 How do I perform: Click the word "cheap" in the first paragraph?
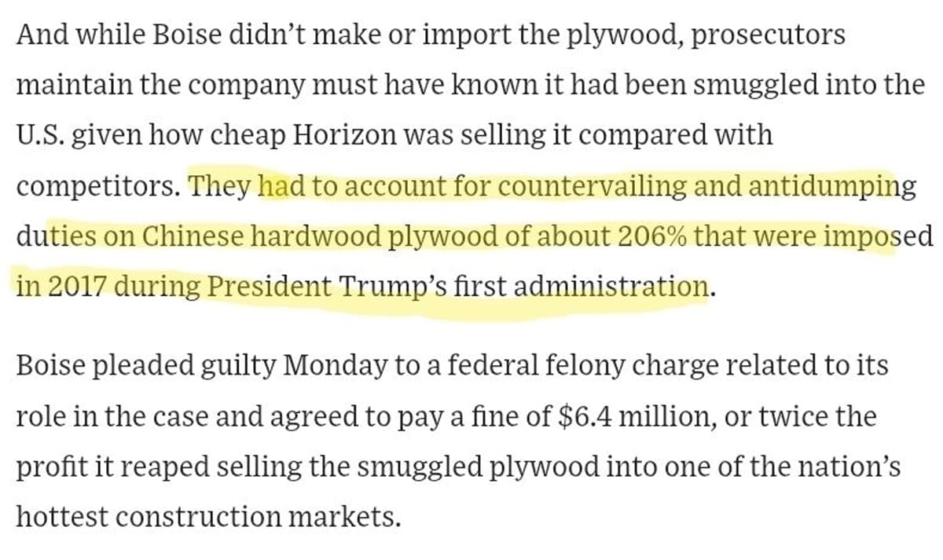[x=247, y=135]
